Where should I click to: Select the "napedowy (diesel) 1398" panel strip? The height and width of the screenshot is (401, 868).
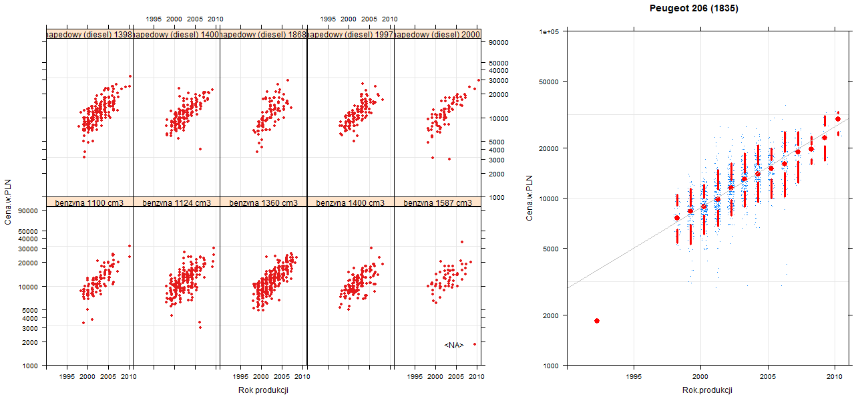pyautogui.click(x=89, y=35)
